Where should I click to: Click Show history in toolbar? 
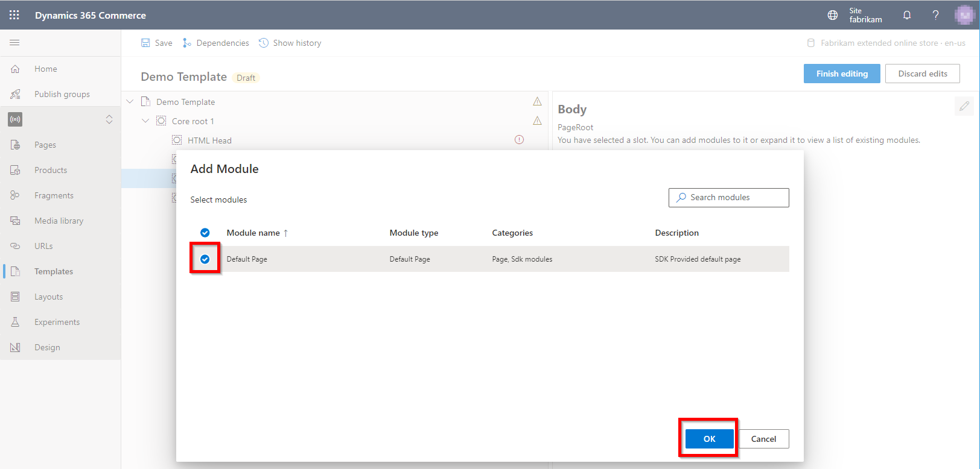tap(290, 43)
